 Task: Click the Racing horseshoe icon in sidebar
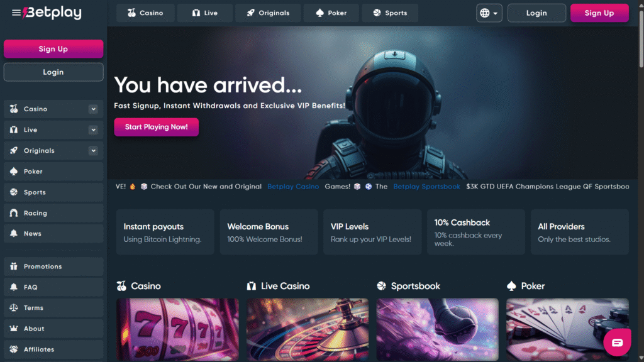(14, 212)
